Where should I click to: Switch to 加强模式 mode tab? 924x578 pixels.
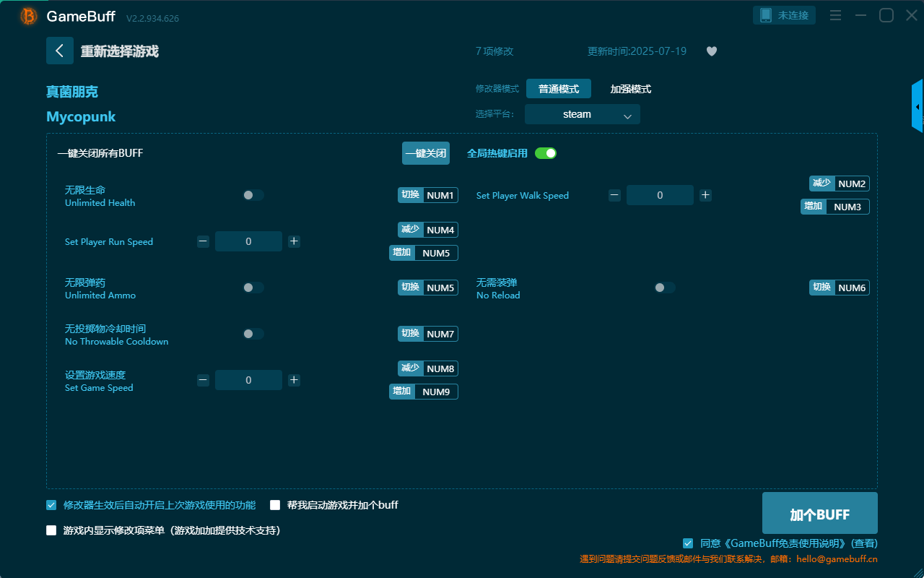[631, 89]
